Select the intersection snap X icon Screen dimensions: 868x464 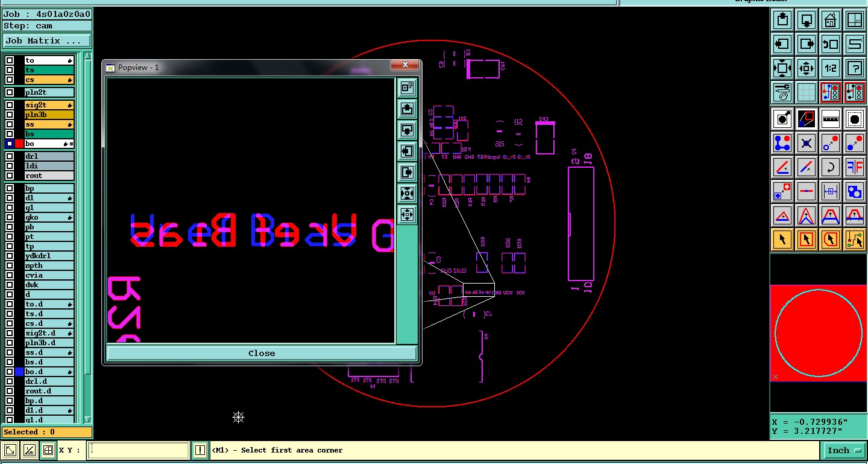(807, 143)
